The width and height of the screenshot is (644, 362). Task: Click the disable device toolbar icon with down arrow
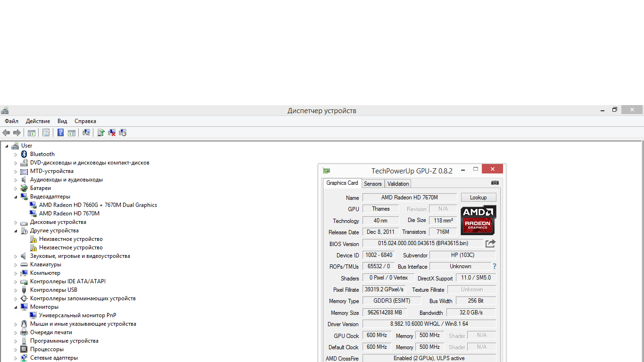123,133
